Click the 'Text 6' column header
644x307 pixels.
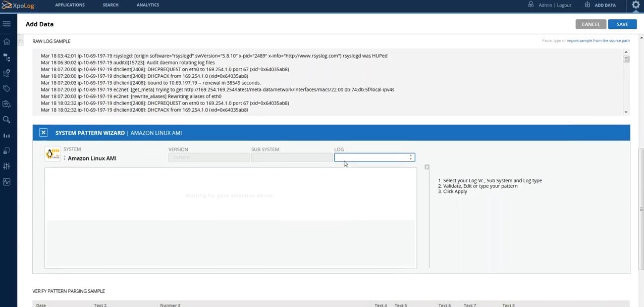(x=445, y=305)
